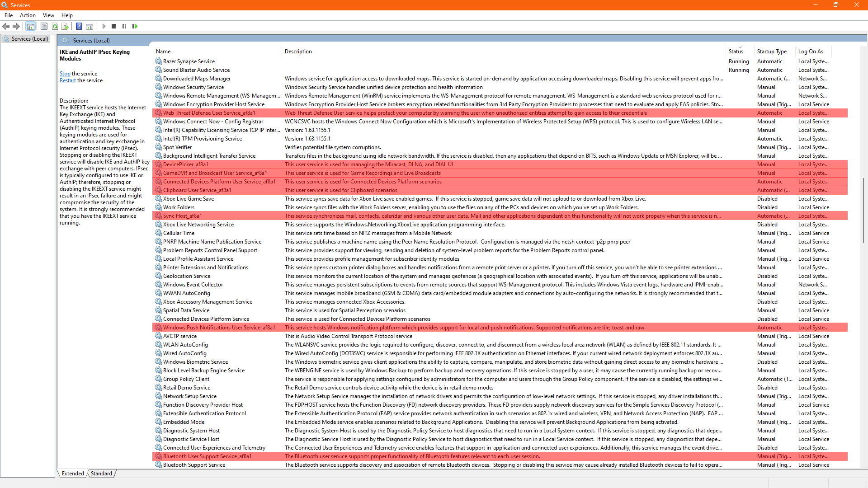Select Bluetooth User Support Service_af8a1
This screenshot has width=868, height=488.
pyautogui.click(x=500, y=456)
